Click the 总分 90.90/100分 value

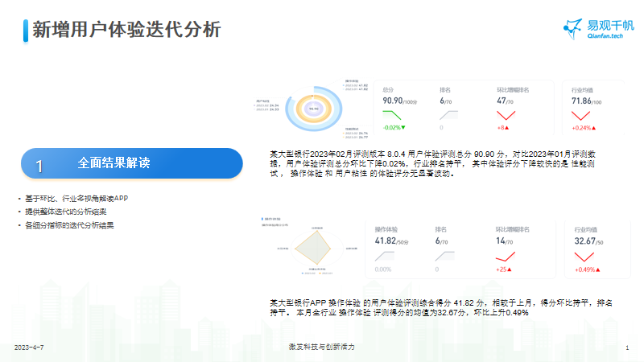(399, 101)
